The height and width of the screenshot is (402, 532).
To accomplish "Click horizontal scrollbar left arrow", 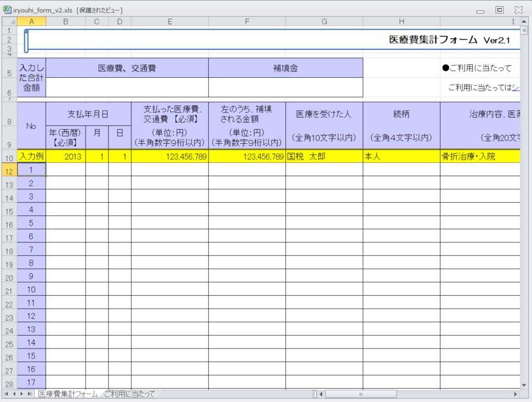I will (x=321, y=394).
